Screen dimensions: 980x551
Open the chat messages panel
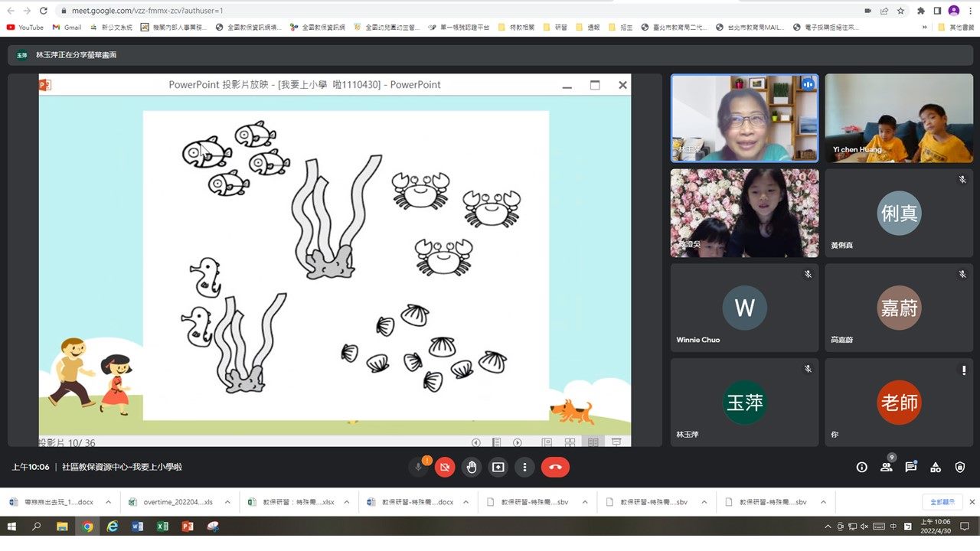(x=910, y=467)
